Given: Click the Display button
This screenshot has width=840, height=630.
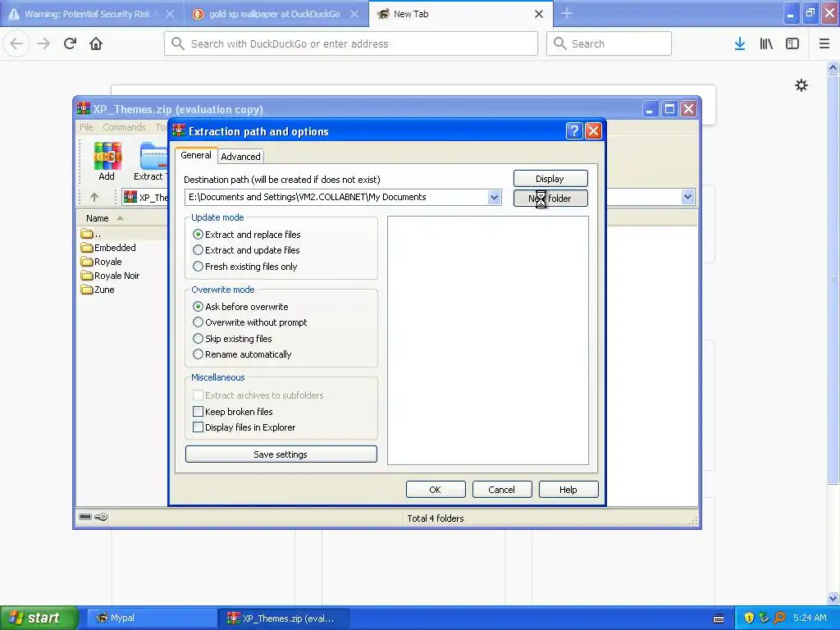Looking at the screenshot, I should pos(550,178).
